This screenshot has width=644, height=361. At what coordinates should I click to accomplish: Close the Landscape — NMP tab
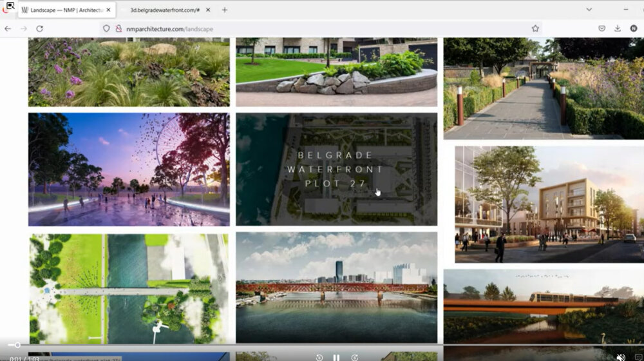109,10
